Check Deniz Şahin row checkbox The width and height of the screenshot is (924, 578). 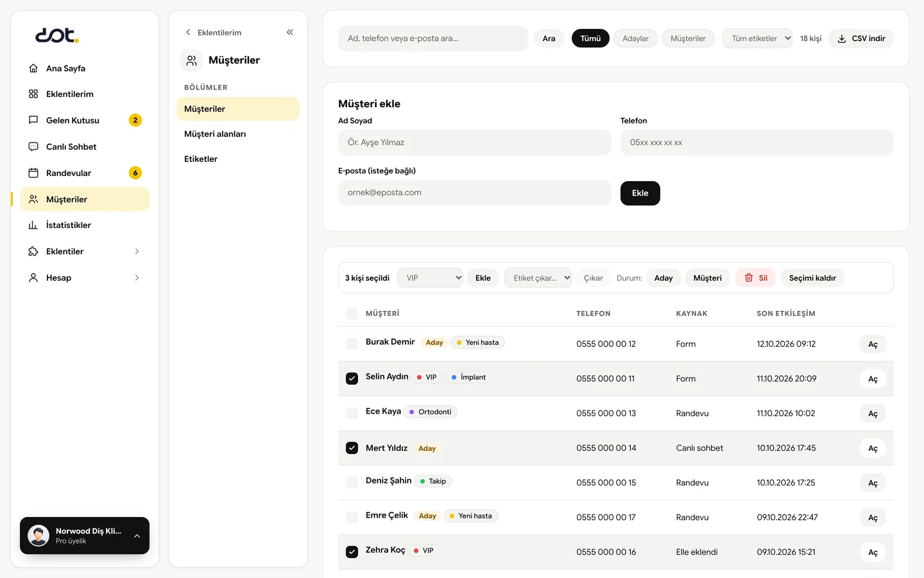pos(352,482)
